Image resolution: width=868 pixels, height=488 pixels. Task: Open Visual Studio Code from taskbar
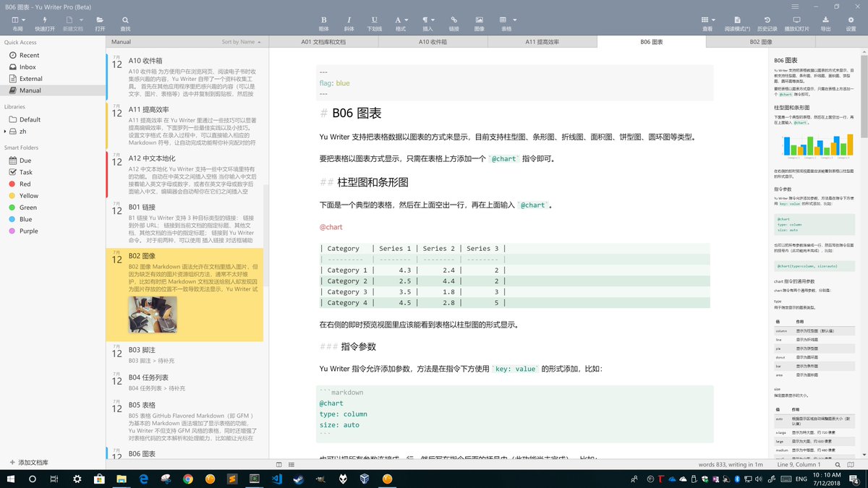277,479
